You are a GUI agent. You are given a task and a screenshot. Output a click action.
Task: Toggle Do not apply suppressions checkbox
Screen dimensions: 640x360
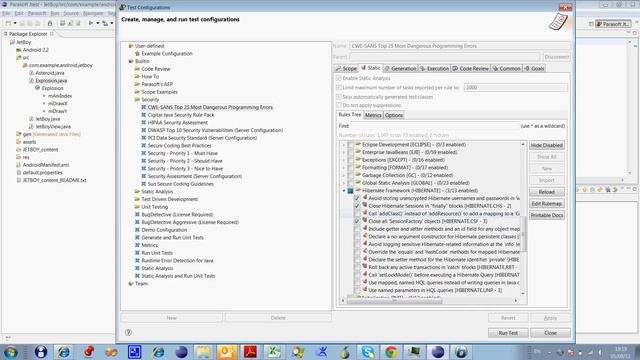pos(338,105)
